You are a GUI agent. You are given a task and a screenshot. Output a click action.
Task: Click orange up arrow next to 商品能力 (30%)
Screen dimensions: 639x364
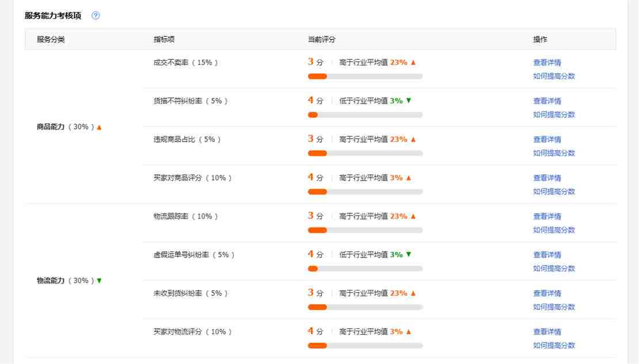tap(99, 127)
